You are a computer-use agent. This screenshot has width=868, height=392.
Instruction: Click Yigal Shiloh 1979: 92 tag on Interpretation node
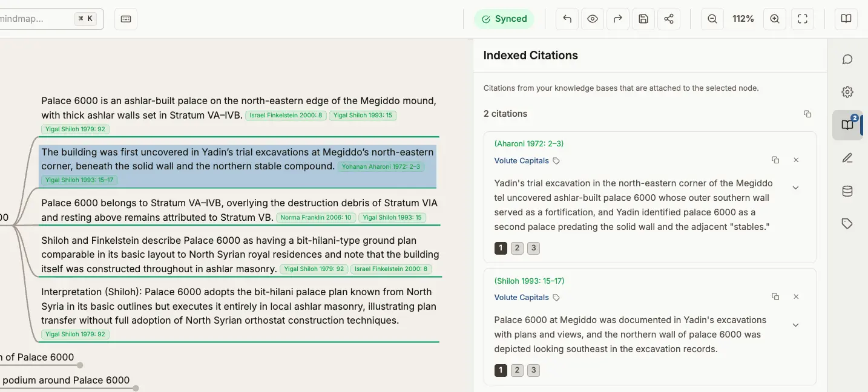point(75,335)
